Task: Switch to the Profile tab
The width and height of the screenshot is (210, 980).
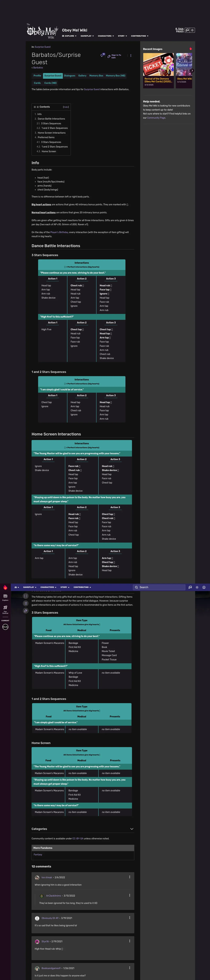Action: tap(37, 76)
